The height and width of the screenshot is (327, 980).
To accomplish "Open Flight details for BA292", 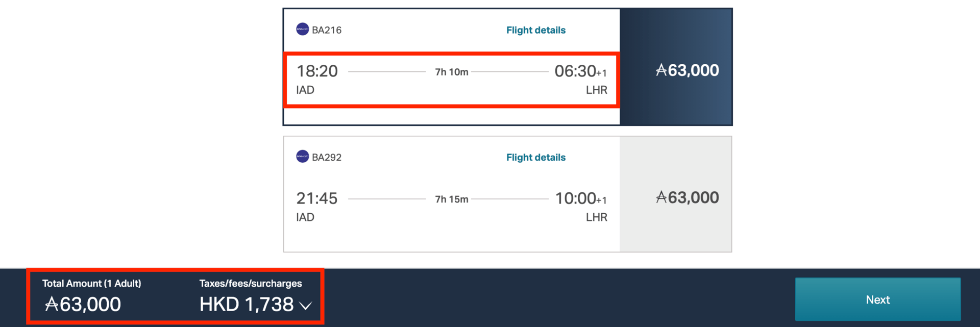I will (535, 157).
